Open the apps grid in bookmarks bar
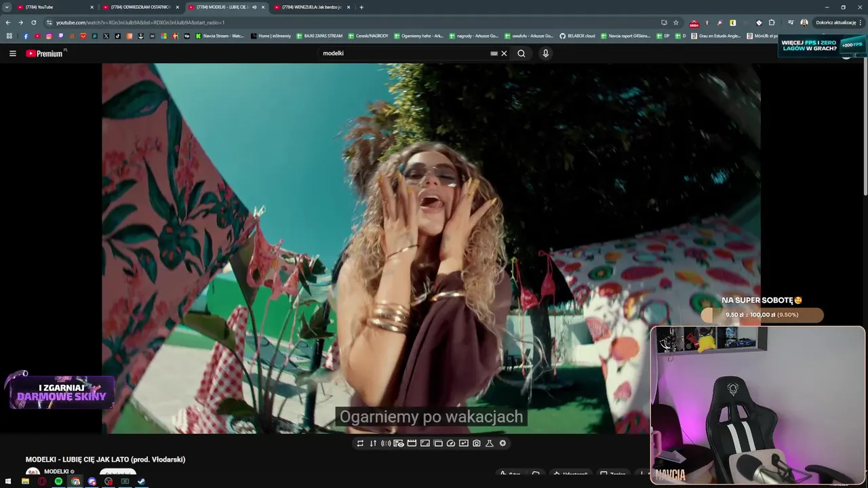Screen dimensions: 868x488 (x=9, y=36)
